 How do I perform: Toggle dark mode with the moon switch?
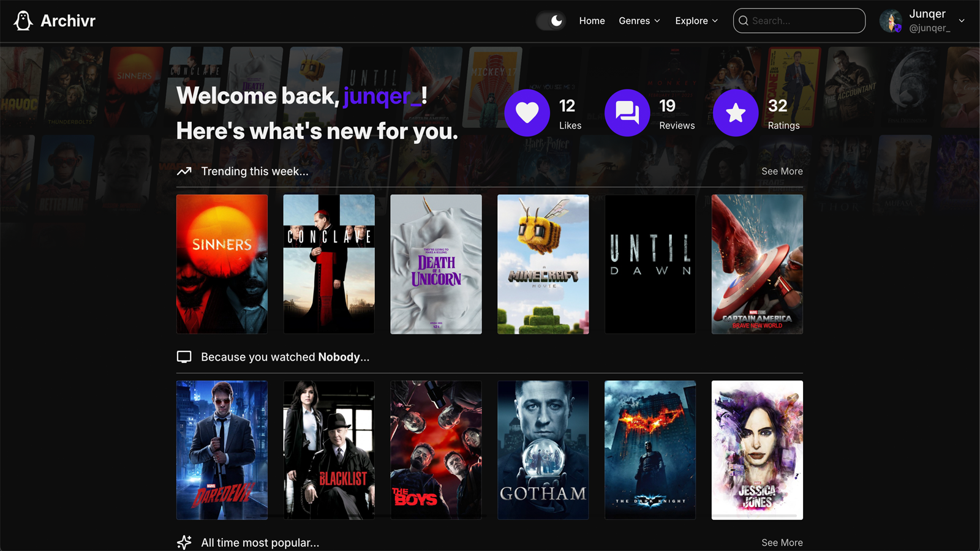551,20
